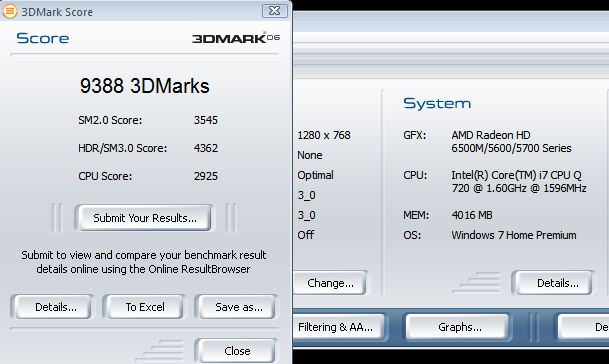Click the Close button at the dialog bottom

[x=237, y=351]
